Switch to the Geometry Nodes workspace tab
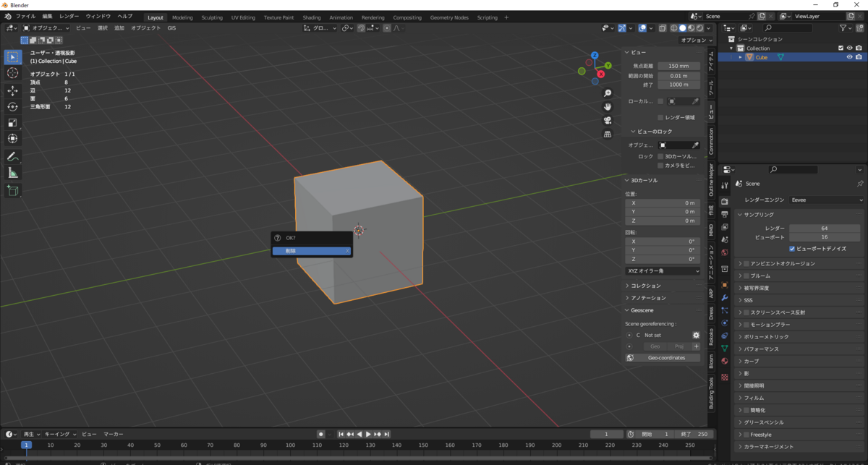 [448, 17]
